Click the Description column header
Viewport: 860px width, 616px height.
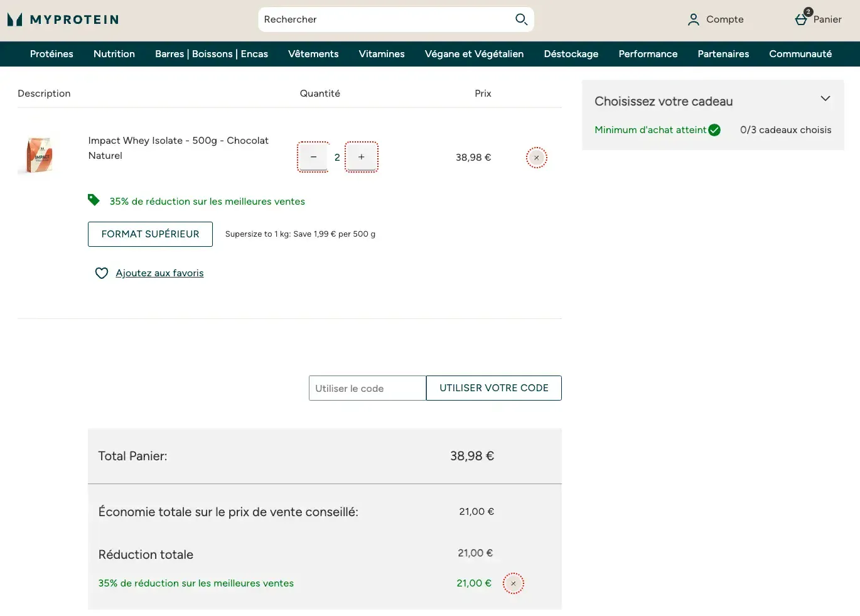tap(44, 94)
